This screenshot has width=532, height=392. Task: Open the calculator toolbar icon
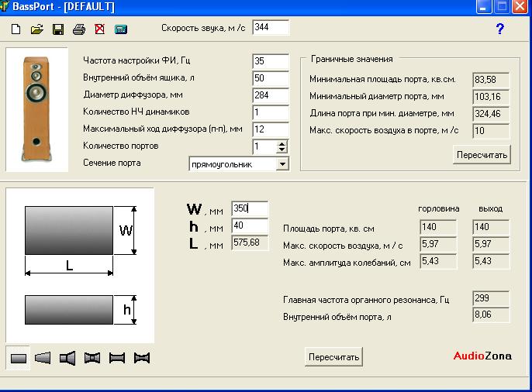pyautogui.click(x=120, y=29)
